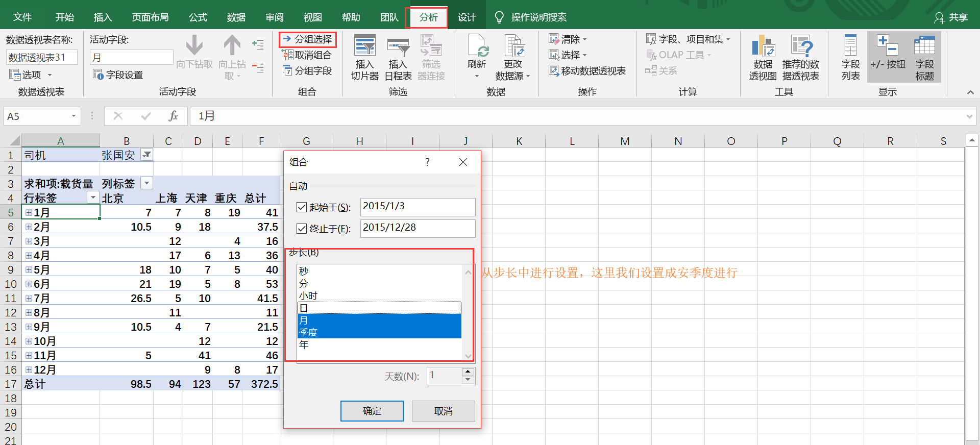Click the collapse field icon in 活动字段
980x445 pixels.
[x=258, y=67]
